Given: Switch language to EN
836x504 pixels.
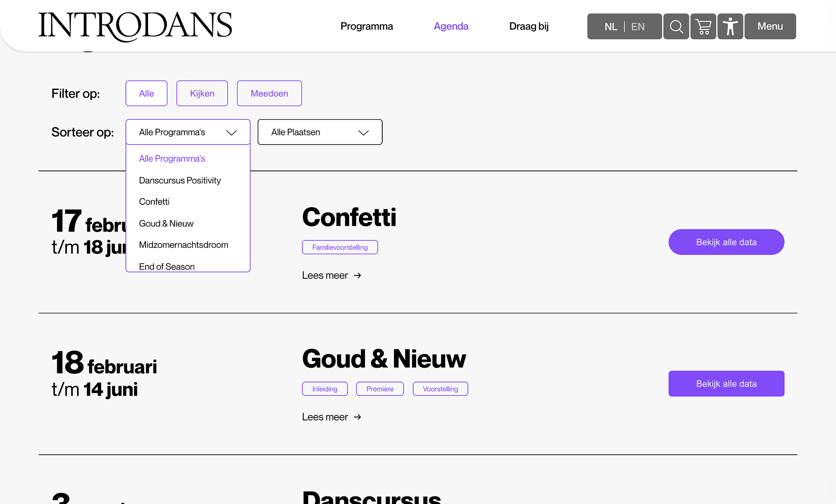Looking at the screenshot, I should coord(637,27).
